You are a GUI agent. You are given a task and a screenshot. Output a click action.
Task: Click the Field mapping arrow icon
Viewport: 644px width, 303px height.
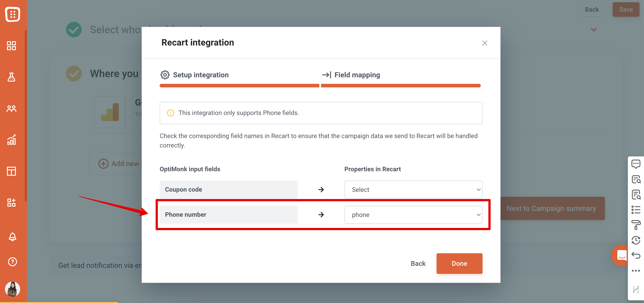[326, 75]
